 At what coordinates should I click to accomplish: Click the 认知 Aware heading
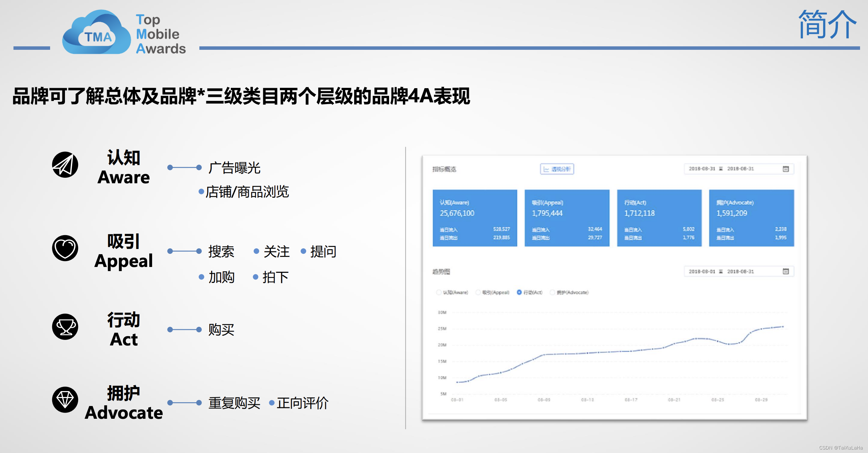coord(124,167)
